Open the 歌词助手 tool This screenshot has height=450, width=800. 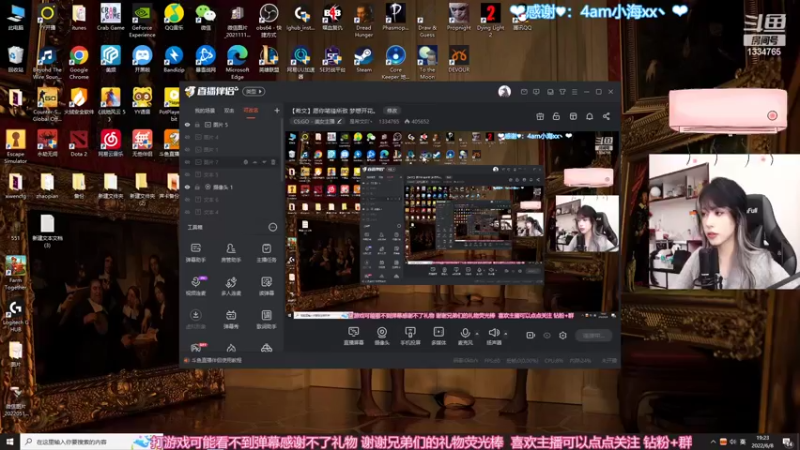click(266, 319)
